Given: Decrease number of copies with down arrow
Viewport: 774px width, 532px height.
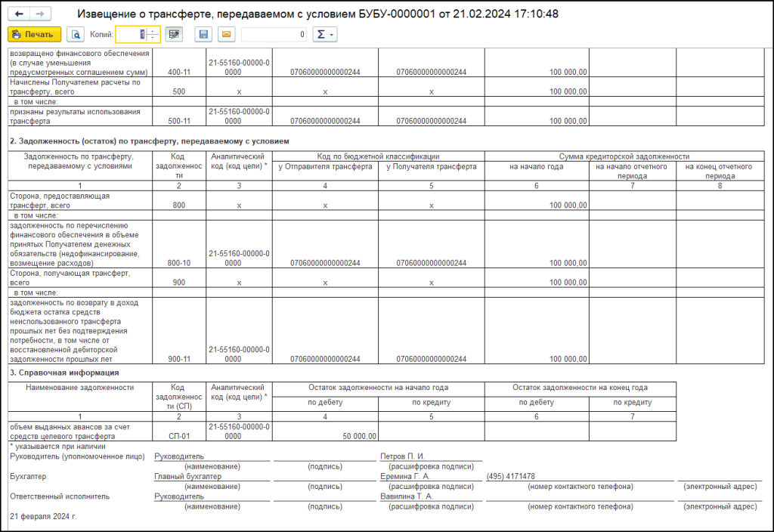Looking at the screenshot, I should click(153, 38).
